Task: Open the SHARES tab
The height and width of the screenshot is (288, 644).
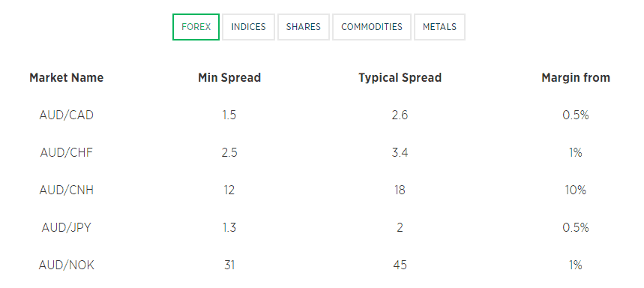Action: 304,27
